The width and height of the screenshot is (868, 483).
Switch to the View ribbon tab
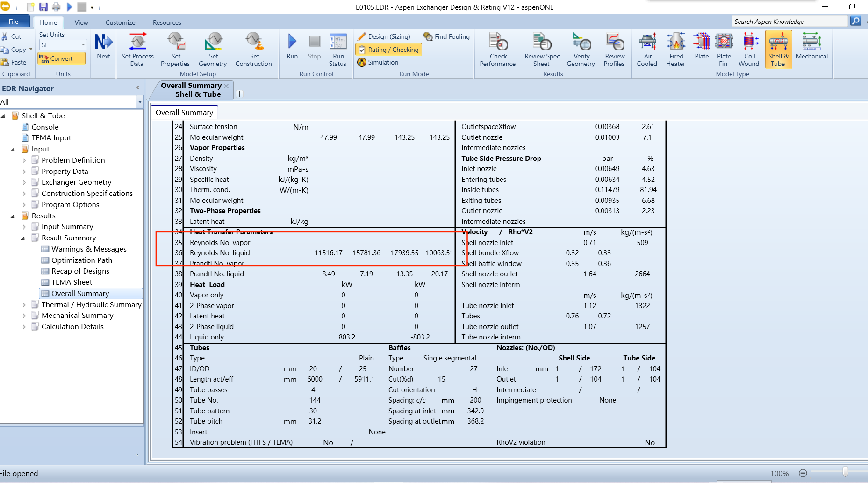[x=81, y=22]
